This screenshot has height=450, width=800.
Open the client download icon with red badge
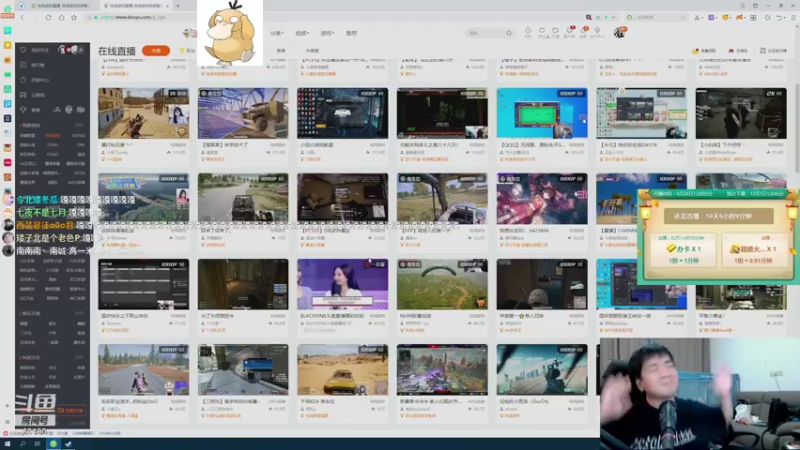pos(569,32)
